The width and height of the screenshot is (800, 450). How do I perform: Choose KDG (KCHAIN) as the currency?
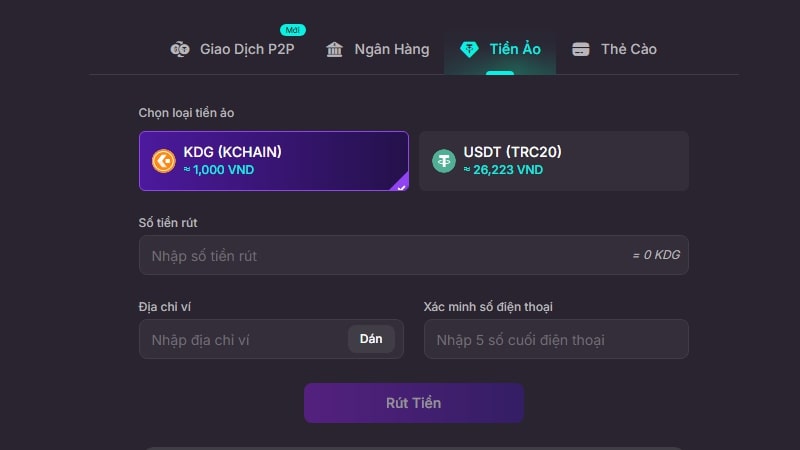(x=274, y=160)
